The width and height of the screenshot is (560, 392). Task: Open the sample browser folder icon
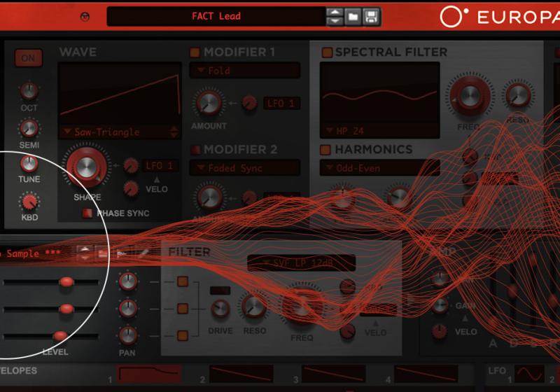point(103,254)
